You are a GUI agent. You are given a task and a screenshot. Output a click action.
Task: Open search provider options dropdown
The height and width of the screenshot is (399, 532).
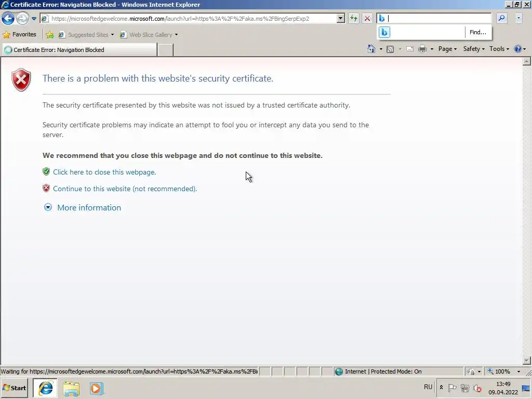coord(518,18)
